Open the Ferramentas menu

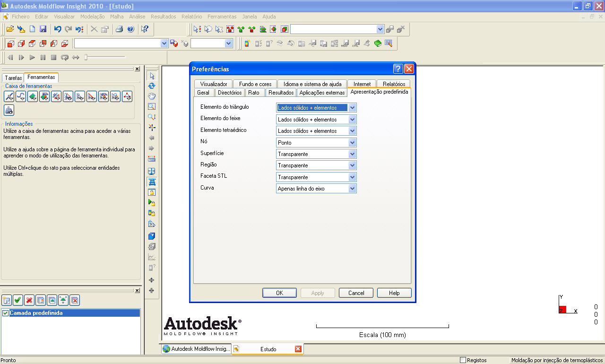pos(222,17)
